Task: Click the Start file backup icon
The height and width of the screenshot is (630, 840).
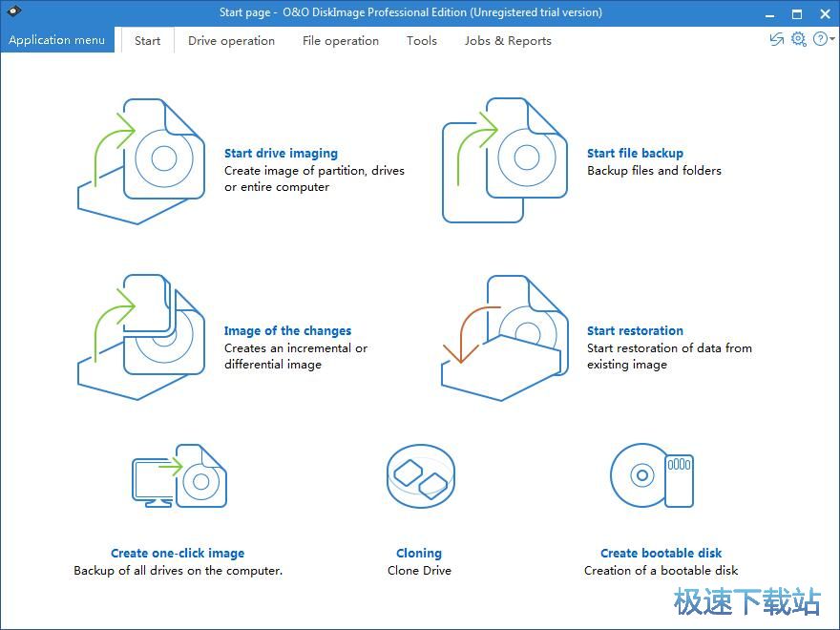Action: tap(505, 160)
